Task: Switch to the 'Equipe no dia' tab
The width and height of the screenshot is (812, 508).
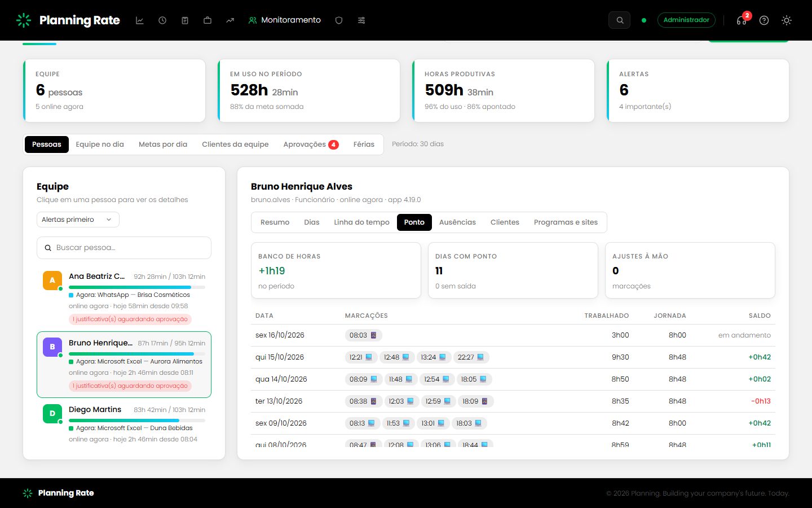Action: (100, 144)
